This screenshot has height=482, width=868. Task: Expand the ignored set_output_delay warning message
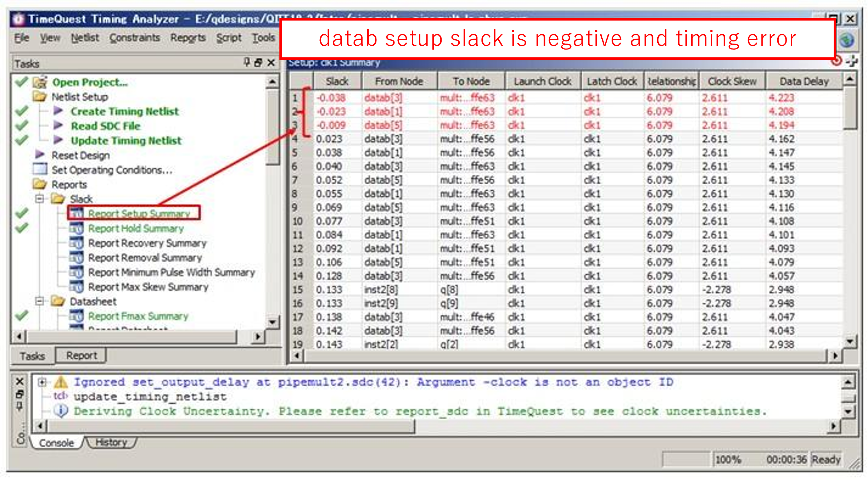[42, 382]
